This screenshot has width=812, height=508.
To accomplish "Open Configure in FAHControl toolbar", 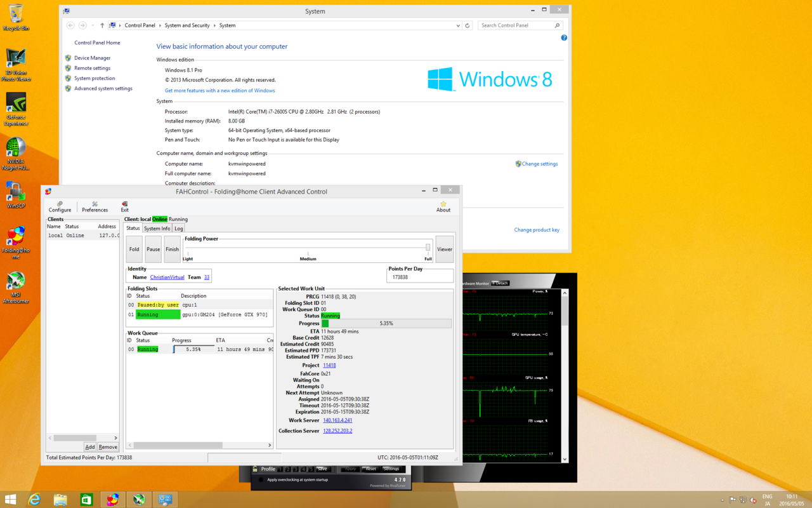I will coord(60,207).
